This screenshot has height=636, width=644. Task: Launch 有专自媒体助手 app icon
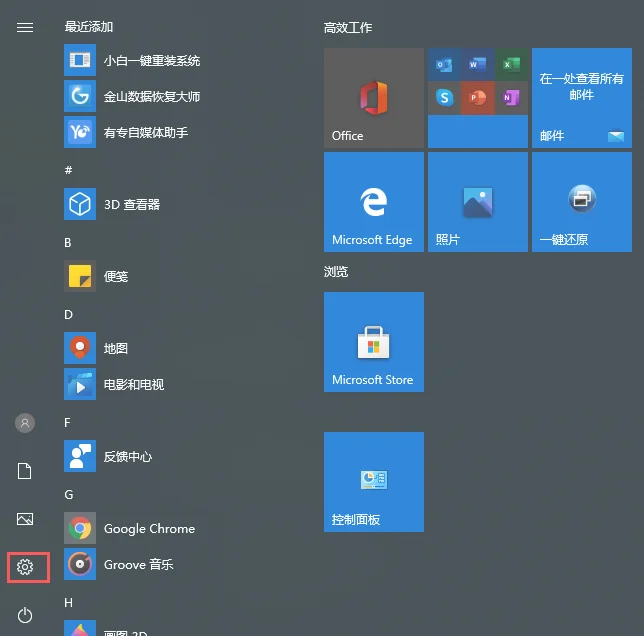click(80, 132)
